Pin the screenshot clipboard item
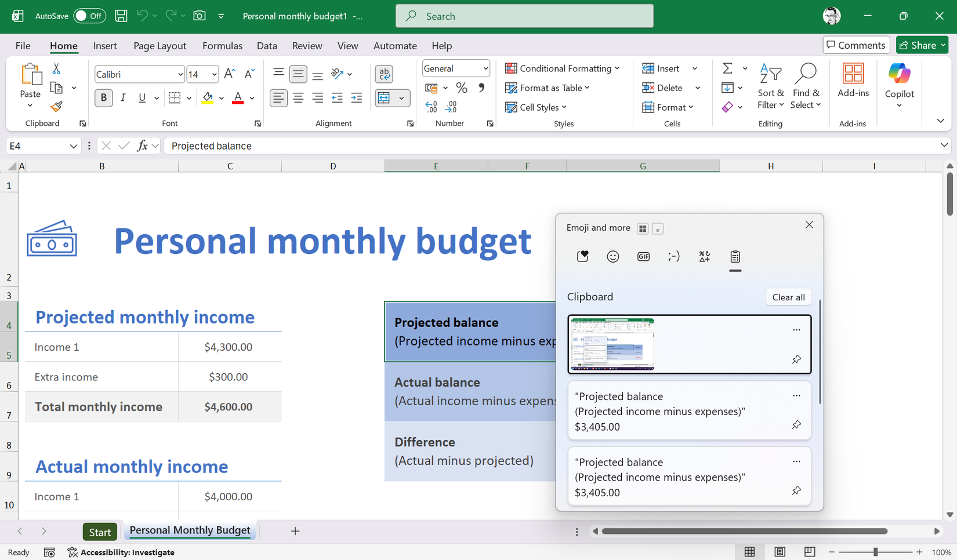The width and height of the screenshot is (957, 560). [796, 360]
